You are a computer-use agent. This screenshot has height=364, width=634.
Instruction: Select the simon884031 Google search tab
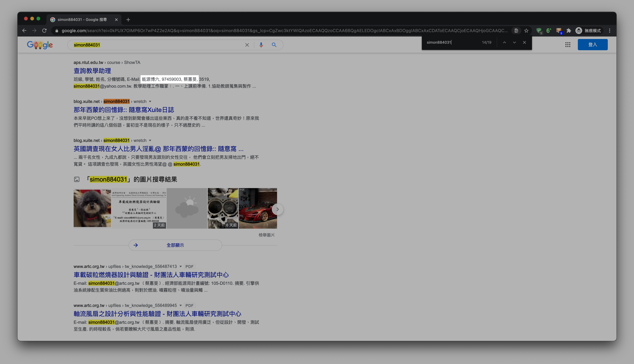pos(82,19)
